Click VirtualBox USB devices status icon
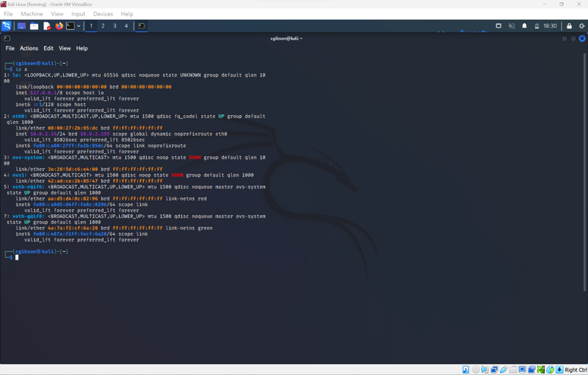The height and width of the screenshot is (375, 588). pyautogui.click(x=504, y=370)
